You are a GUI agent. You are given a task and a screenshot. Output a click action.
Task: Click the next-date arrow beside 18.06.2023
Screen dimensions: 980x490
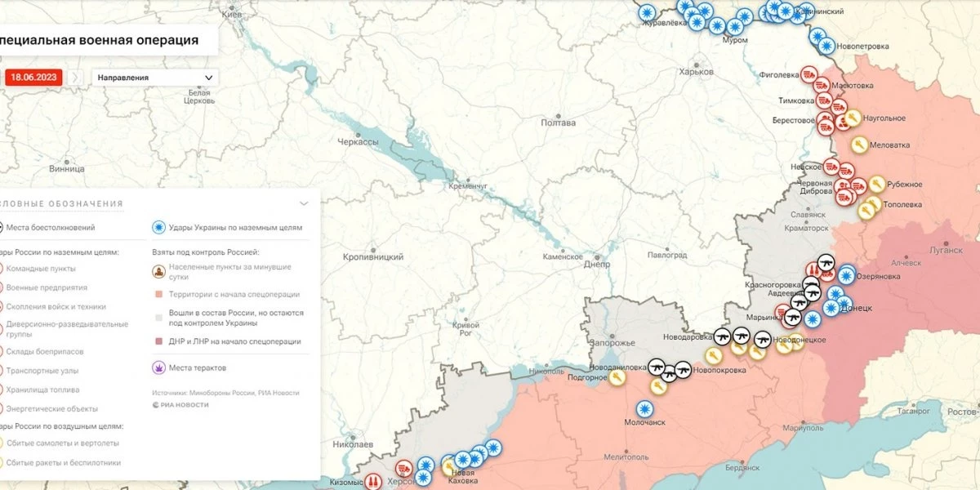tap(75, 78)
